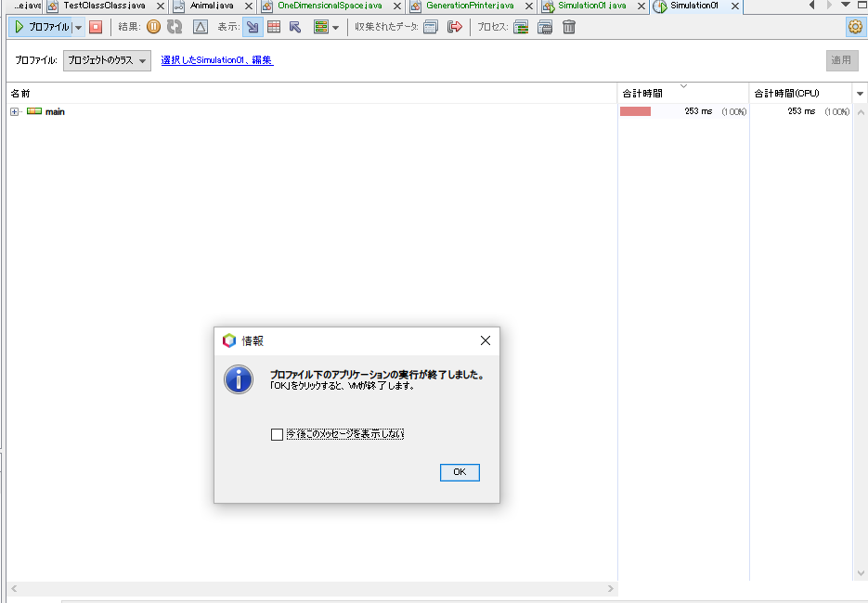Click the horizontal scrollbar right arrow
The image size is (868, 603).
[611, 588]
